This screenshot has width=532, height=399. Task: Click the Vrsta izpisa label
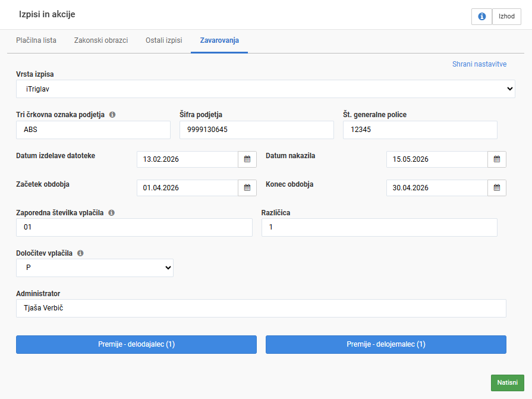point(35,74)
